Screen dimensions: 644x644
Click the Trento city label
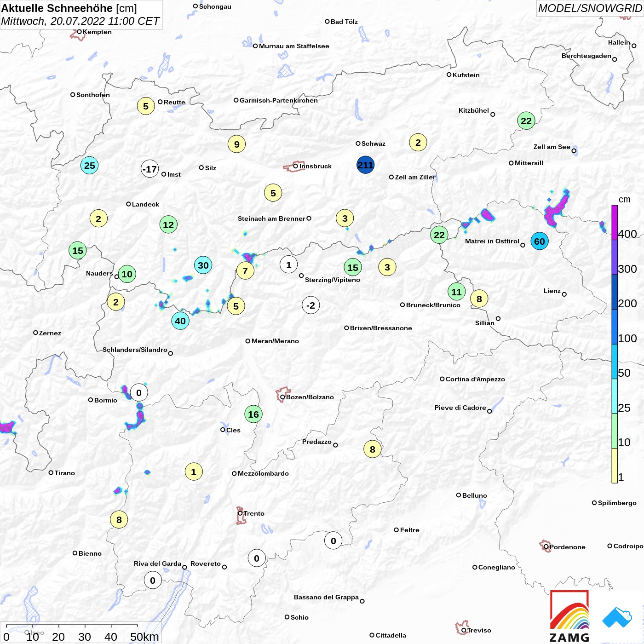click(x=254, y=513)
